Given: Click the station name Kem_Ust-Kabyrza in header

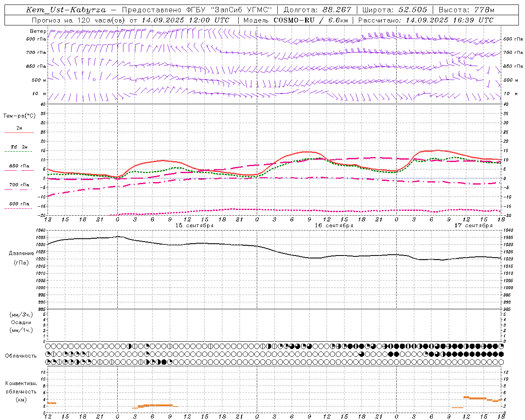Looking at the screenshot, I should 66,10.
